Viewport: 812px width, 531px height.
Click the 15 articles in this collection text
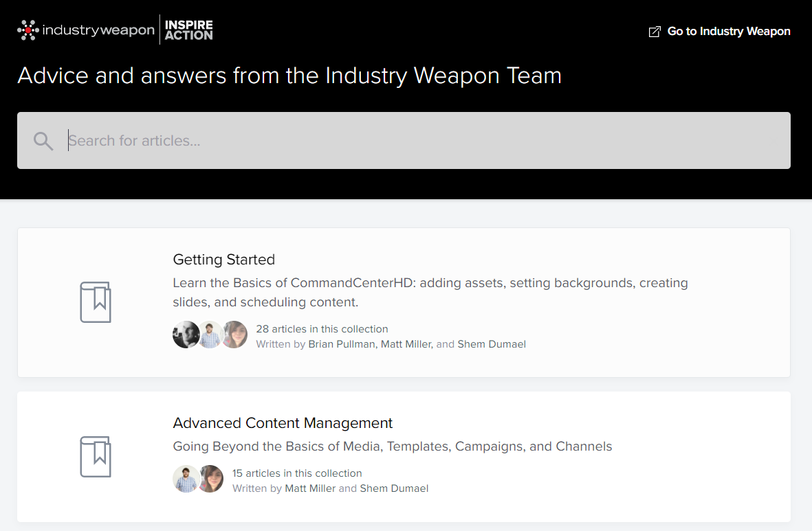297,473
